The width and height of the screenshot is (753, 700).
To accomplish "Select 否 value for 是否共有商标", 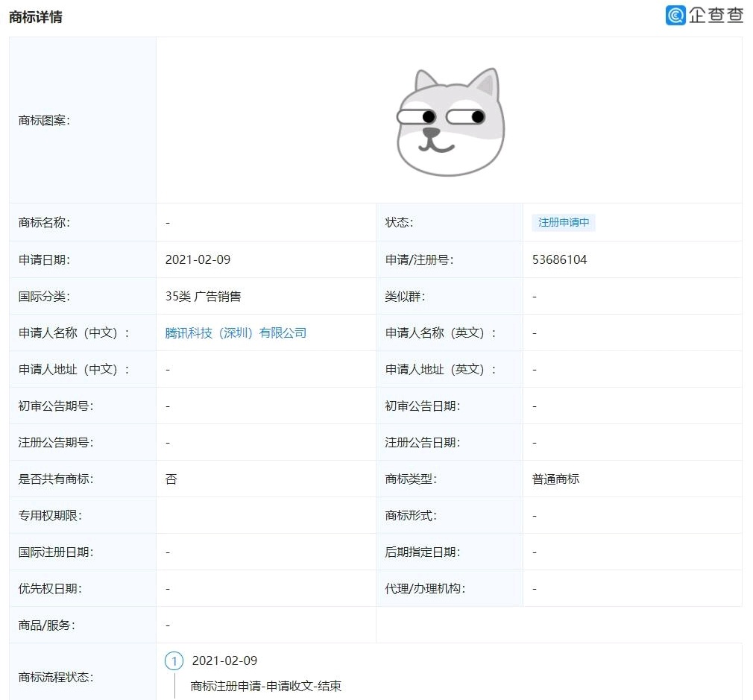I will tap(171, 479).
